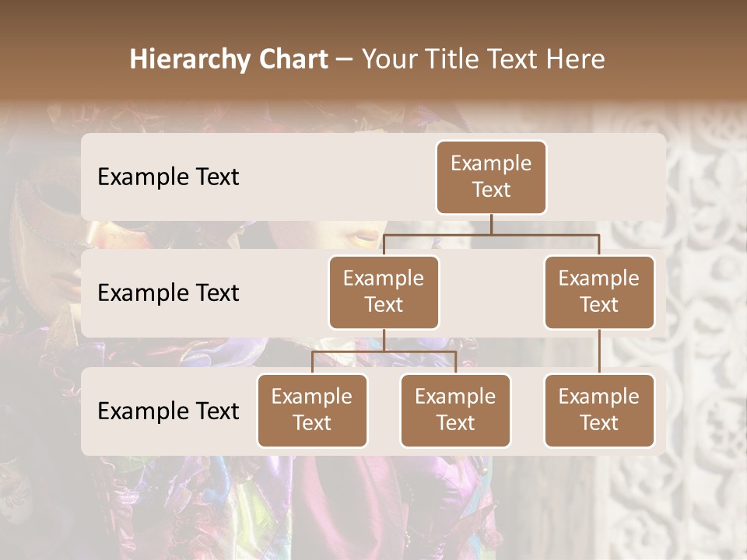This screenshot has width=747, height=560.
Task: Click the connector line directly beneath the root node
Action: click(x=491, y=224)
